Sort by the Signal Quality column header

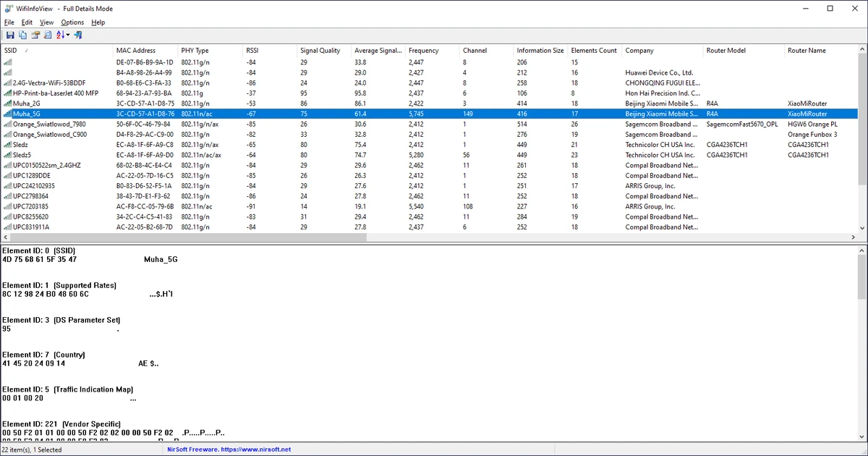(x=324, y=51)
